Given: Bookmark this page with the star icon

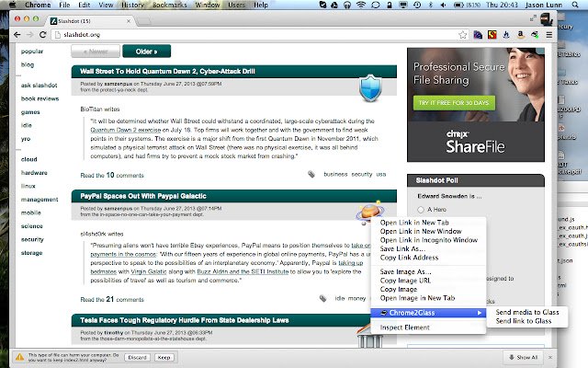Looking at the screenshot, I should pos(463,35).
